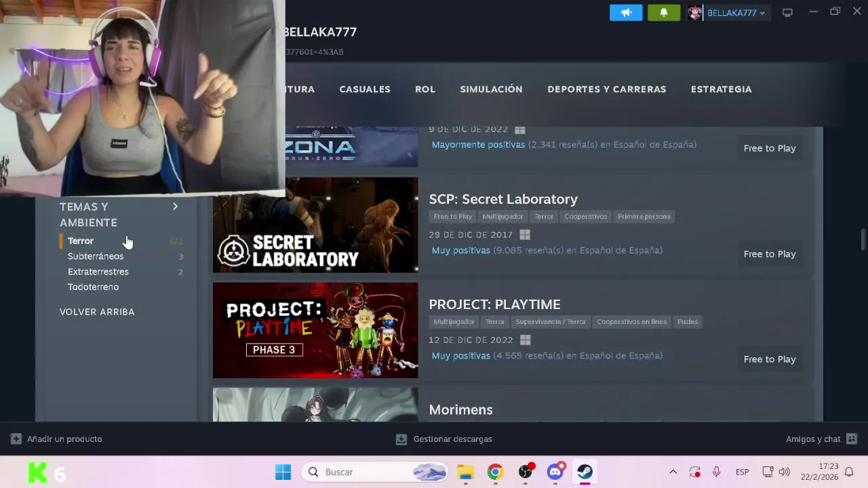Click the Mayormente positivas review text

pos(478,144)
